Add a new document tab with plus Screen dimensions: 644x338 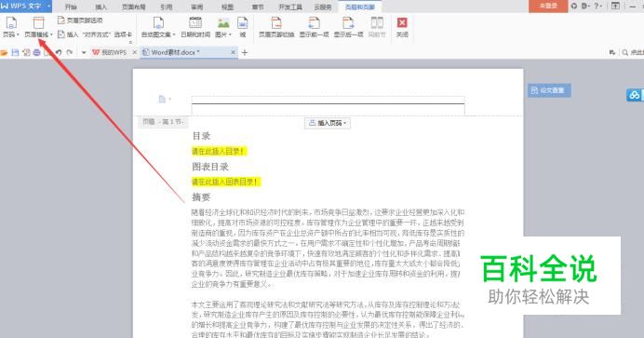click(245, 52)
